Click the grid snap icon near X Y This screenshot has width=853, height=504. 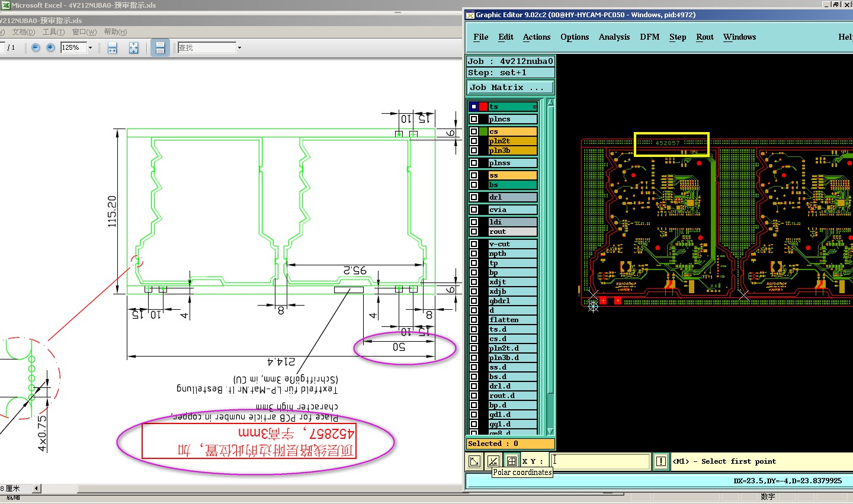[x=512, y=461]
